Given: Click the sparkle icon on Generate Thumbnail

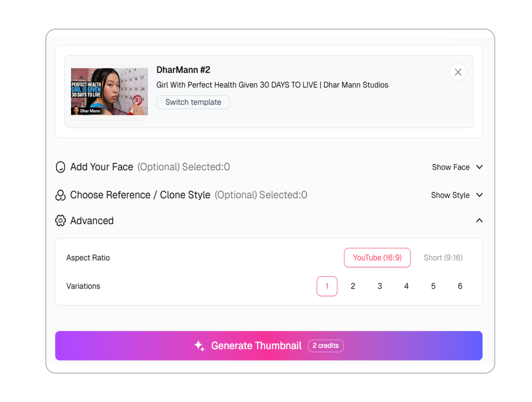Looking at the screenshot, I should 200,346.
